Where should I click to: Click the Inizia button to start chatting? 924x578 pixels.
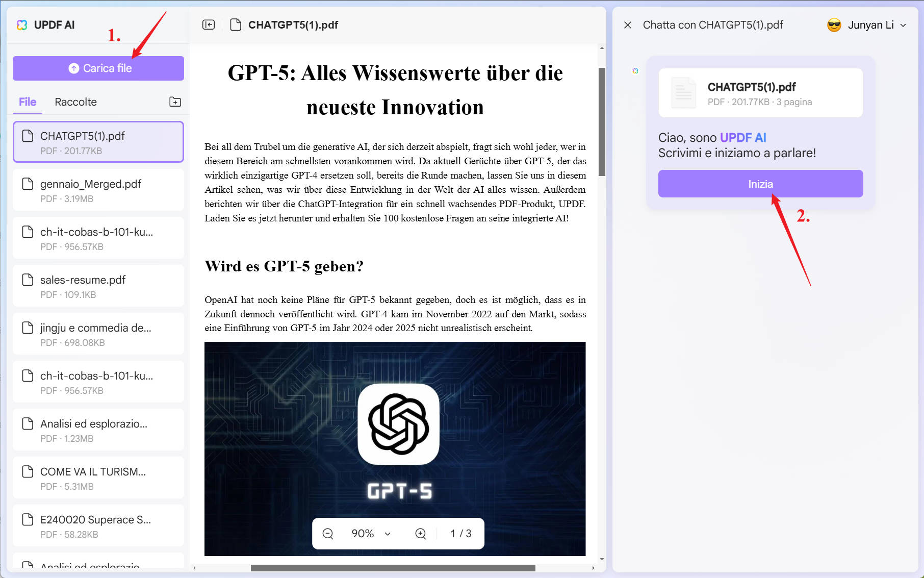click(x=761, y=184)
